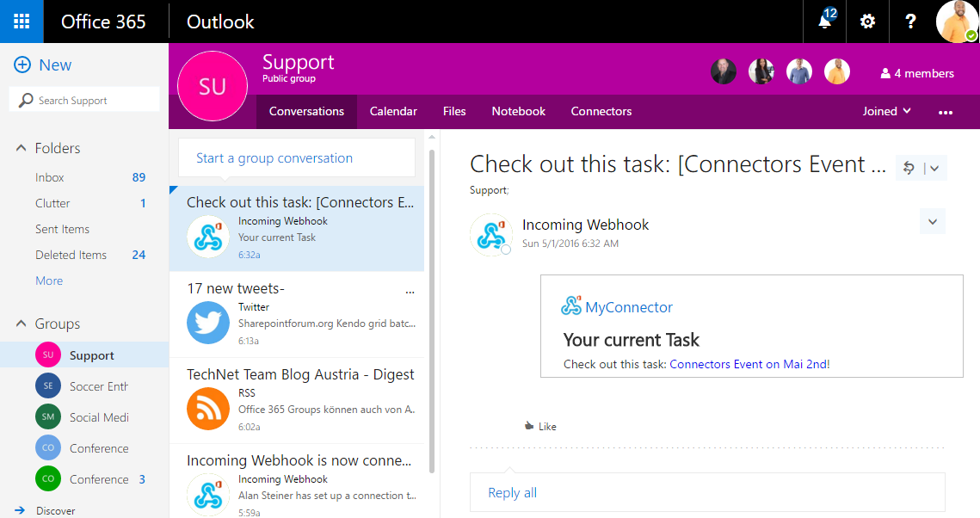Click the New plus icon
This screenshot has width=980, height=518.
coord(22,65)
